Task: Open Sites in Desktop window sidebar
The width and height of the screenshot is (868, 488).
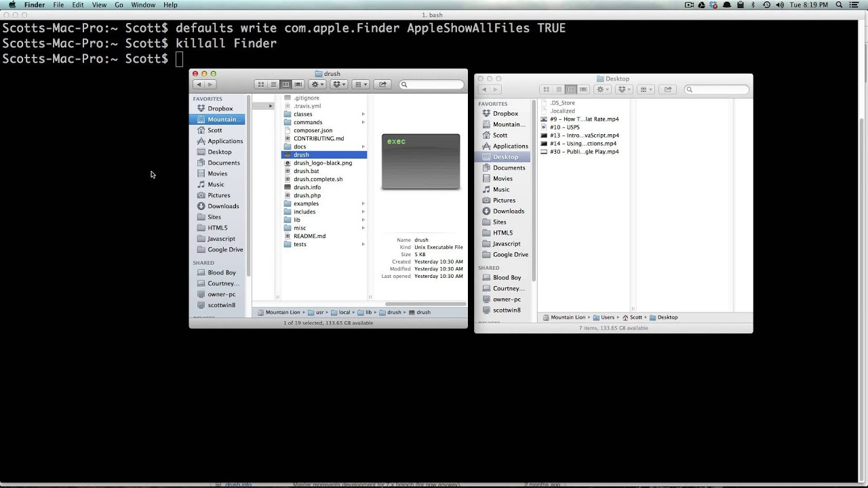Action: [x=500, y=222]
